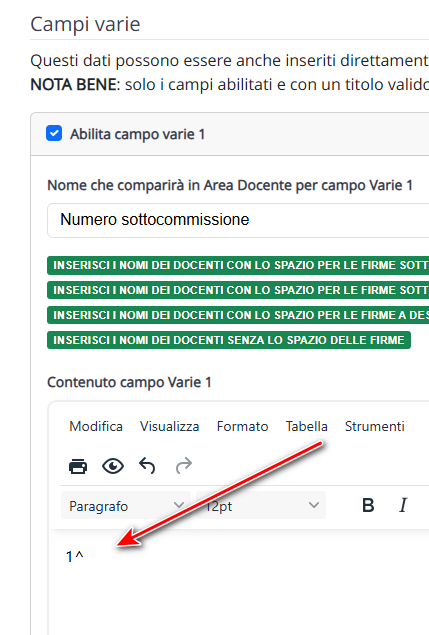The image size is (429, 635).
Task: Undo last edit with the back arrow
Action: 147,466
